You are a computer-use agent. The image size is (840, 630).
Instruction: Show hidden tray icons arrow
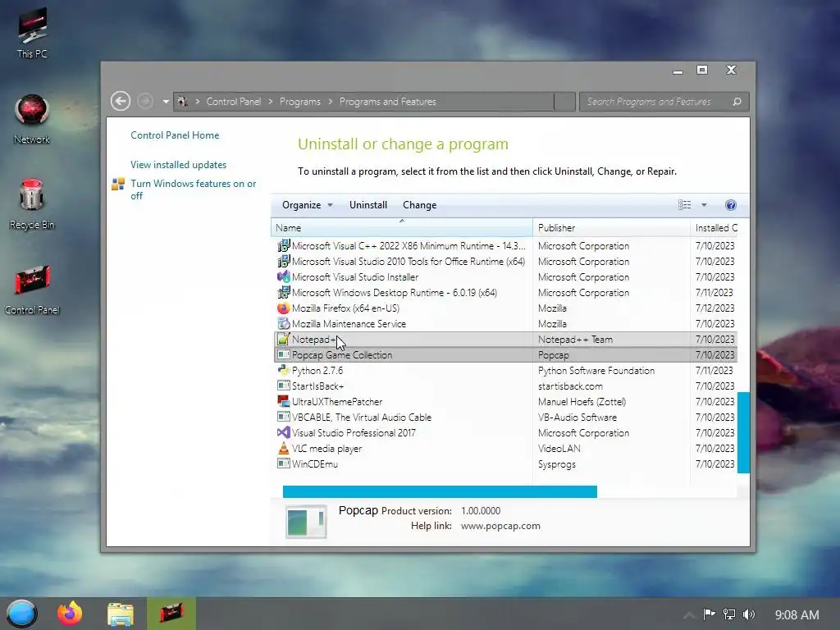click(689, 615)
